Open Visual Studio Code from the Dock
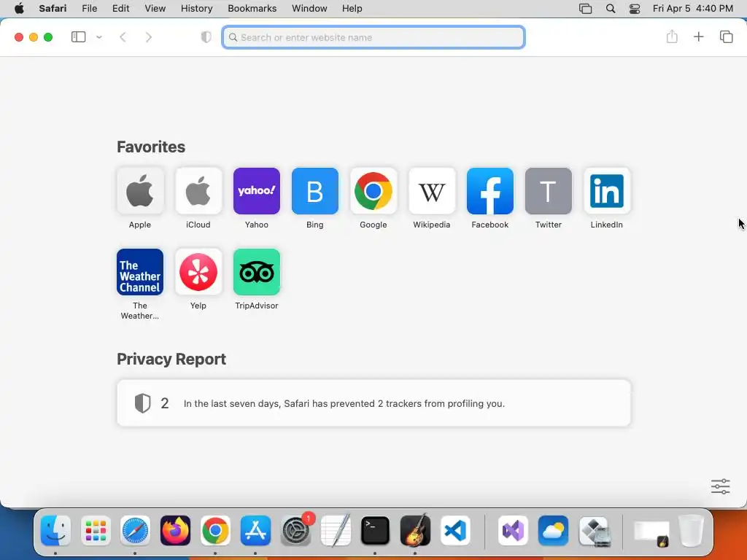747x560 pixels. [455, 530]
